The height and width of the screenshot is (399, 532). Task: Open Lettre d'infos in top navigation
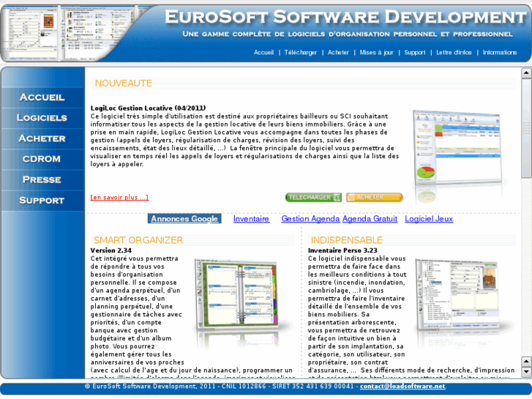pos(454,52)
